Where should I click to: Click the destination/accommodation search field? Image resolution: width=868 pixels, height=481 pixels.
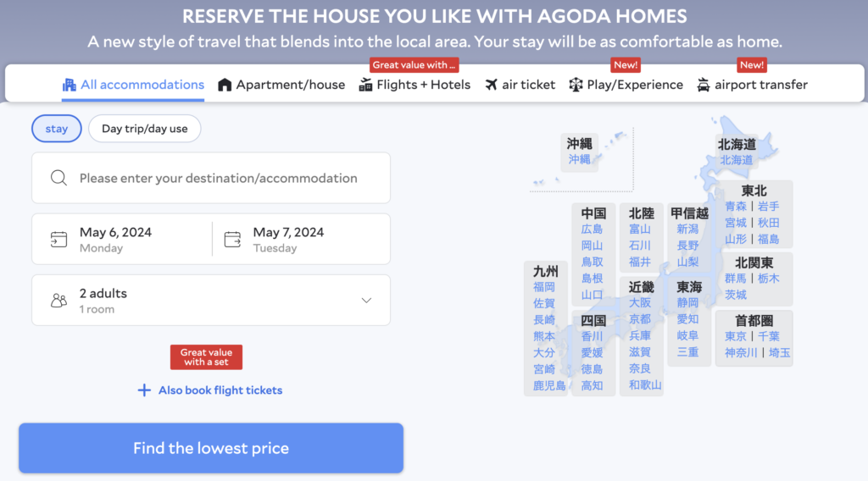click(218, 178)
